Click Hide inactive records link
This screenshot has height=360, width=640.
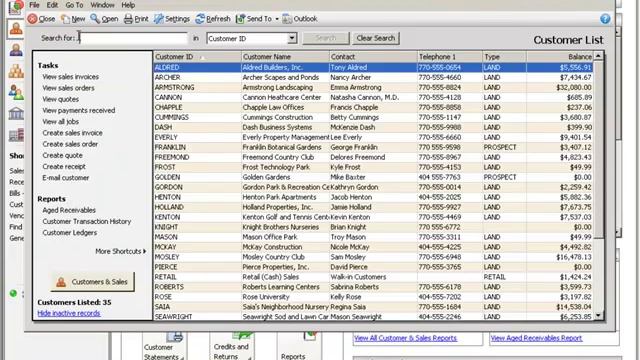69,313
